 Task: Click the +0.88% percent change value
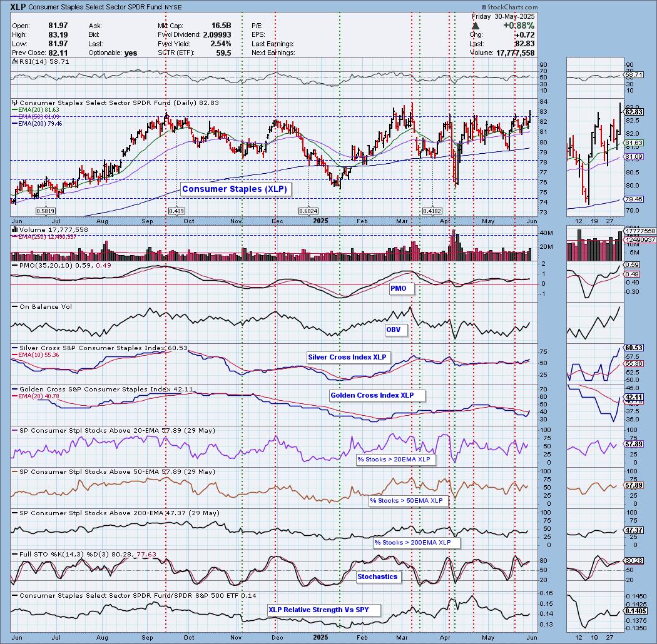pos(518,26)
